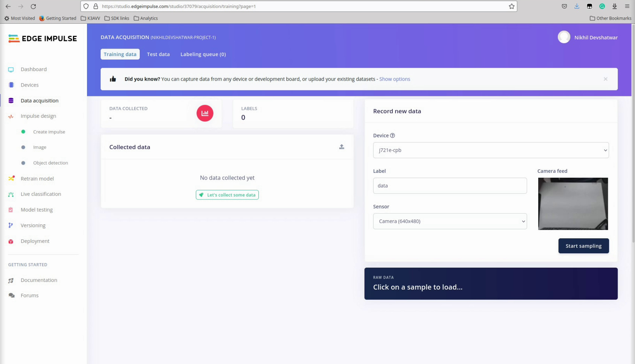Image resolution: width=635 pixels, height=364 pixels.
Task: Click the Deployment package icon
Action: pyautogui.click(x=11, y=241)
